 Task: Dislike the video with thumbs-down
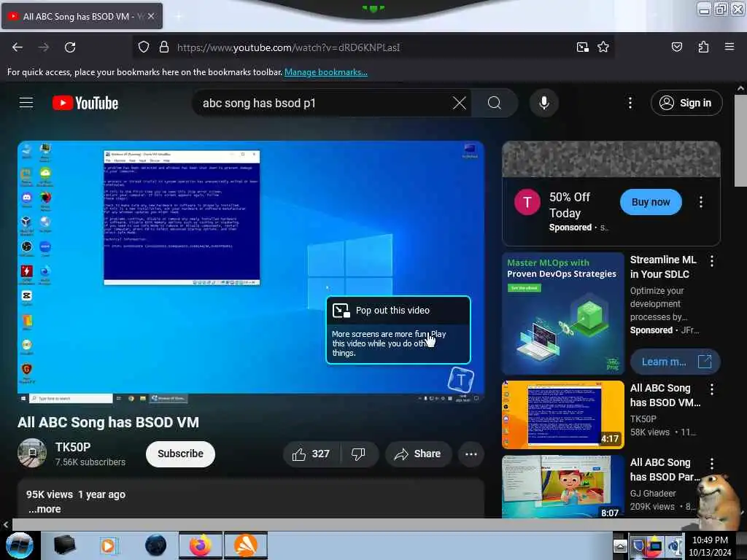coord(359,454)
